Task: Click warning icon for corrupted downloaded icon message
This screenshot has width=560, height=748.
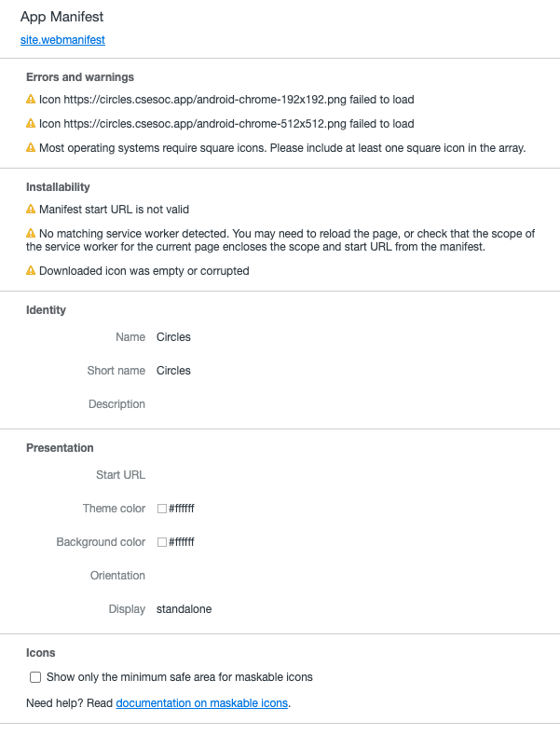Action: tap(29, 271)
